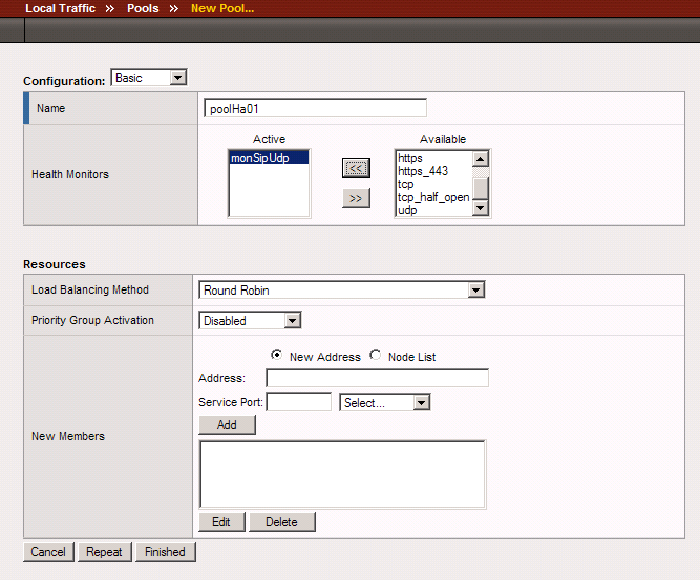Viewport: 700px width, 580px height.
Task: Navigate to Pools breadcrumb
Action: click(x=142, y=8)
